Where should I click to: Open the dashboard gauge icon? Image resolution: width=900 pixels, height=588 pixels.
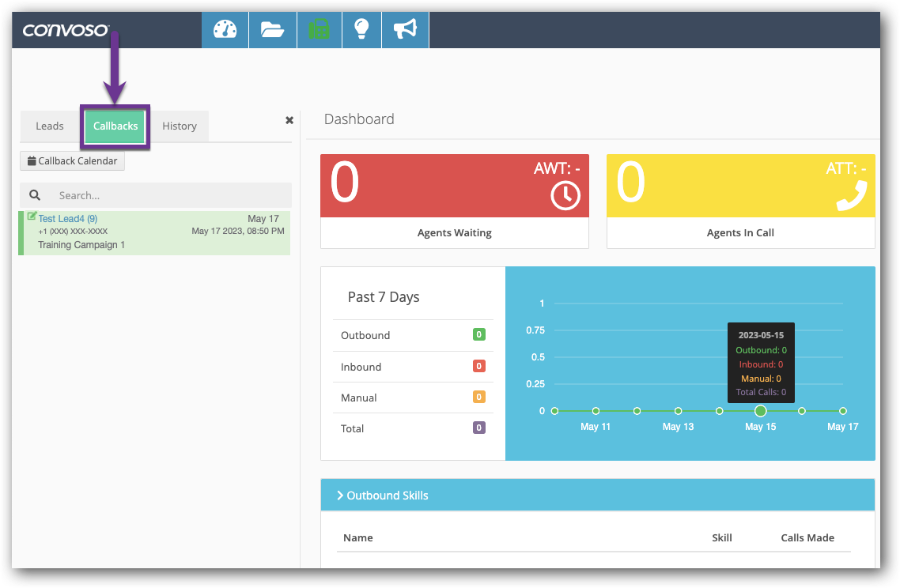225,29
